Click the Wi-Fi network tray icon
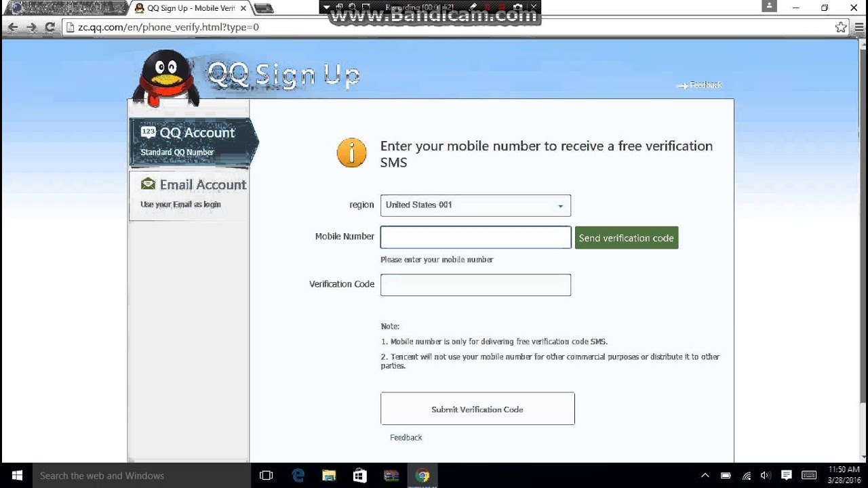The image size is (868, 488). pos(746,475)
